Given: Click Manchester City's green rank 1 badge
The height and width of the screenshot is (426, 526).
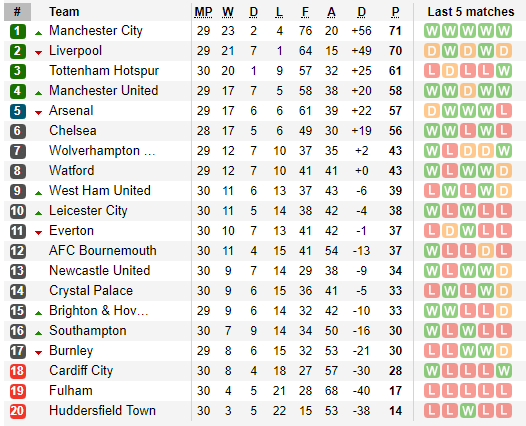Looking at the screenshot, I should pyautogui.click(x=17, y=31).
